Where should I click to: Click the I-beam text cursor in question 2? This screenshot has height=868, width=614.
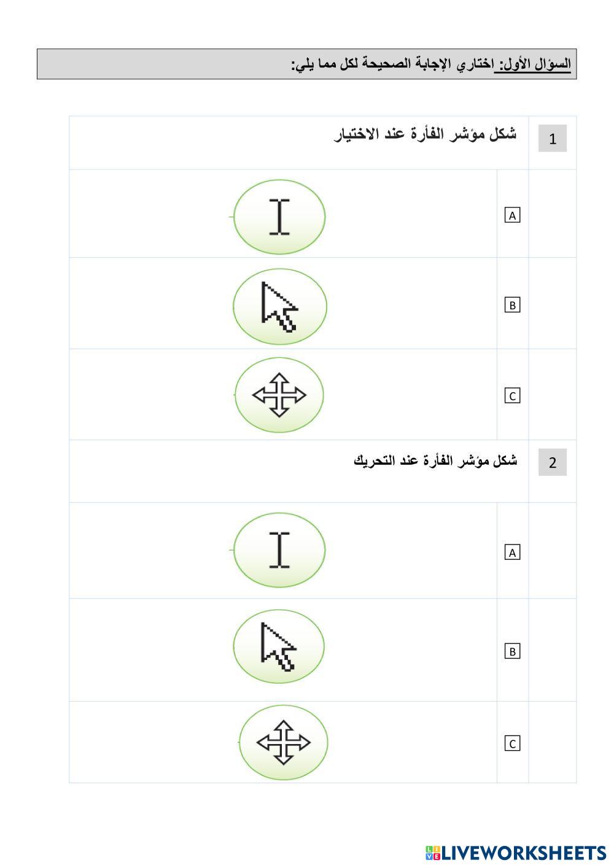pos(279,549)
